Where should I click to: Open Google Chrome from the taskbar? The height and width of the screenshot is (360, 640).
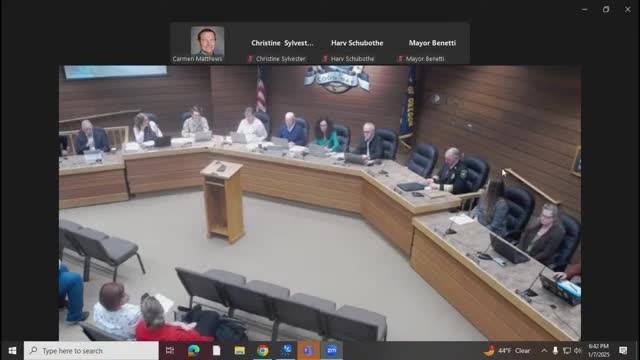[x=262, y=351]
